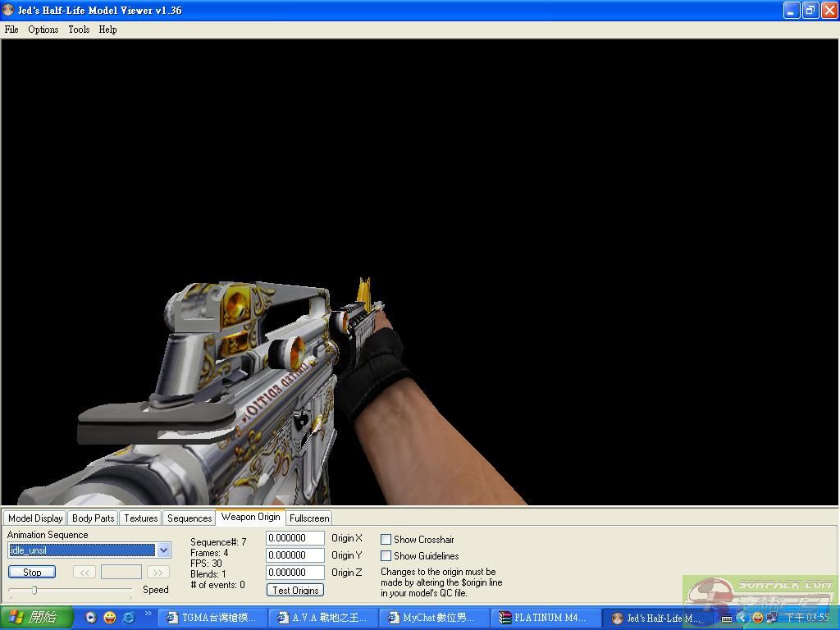840x630 pixels.
Task: Click the "Sequence#: 7" info text
Action: (x=218, y=542)
